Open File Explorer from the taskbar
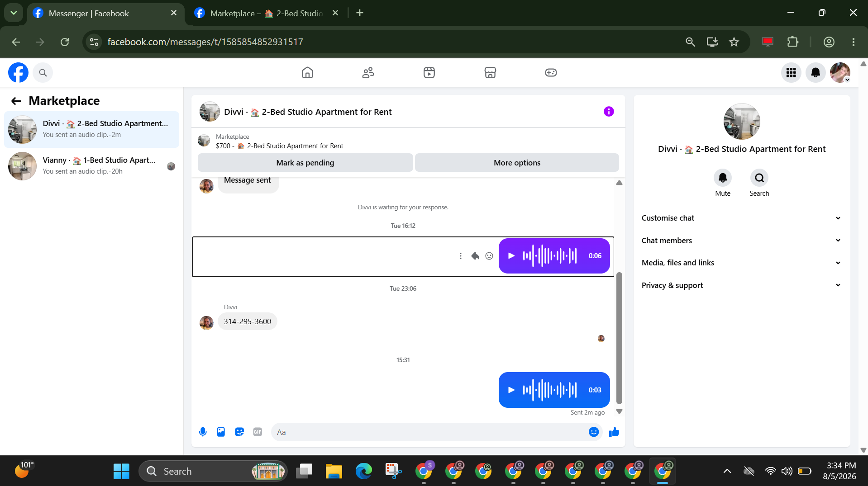Screen dimensions: 868x486 pos(334,471)
